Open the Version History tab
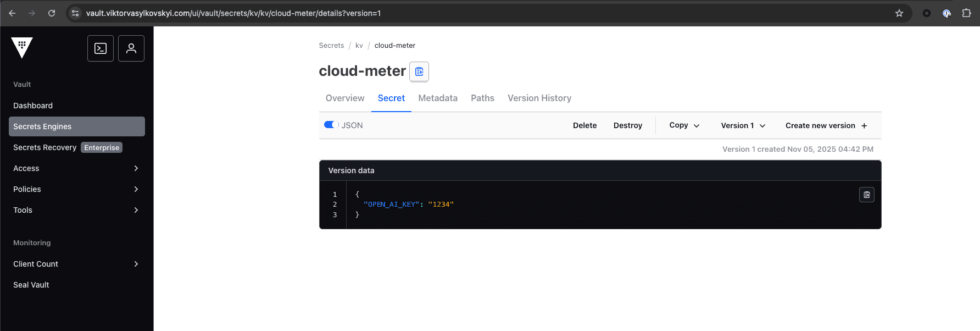Image resolution: width=980 pixels, height=331 pixels. [x=539, y=98]
